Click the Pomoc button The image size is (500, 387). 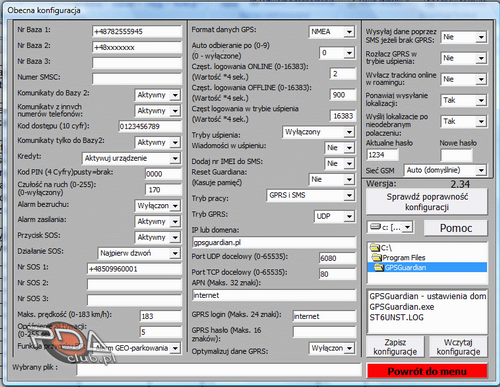coord(456,228)
